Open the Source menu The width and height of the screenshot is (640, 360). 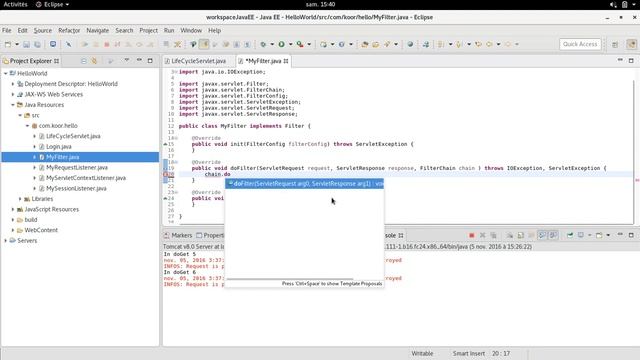(x=42, y=30)
